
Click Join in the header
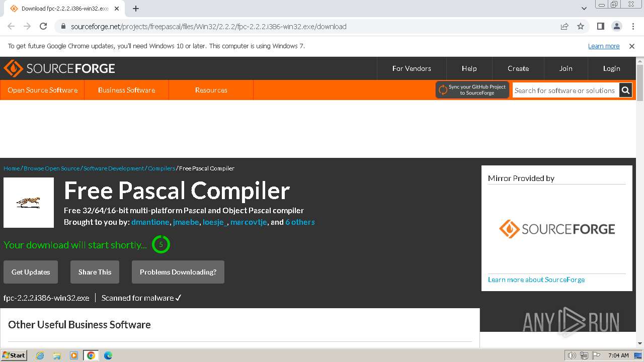pos(566,68)
